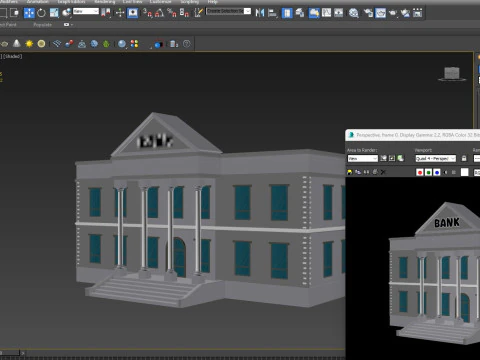
Task: Click the white color swatch in render window
Action: click(465, 172)
